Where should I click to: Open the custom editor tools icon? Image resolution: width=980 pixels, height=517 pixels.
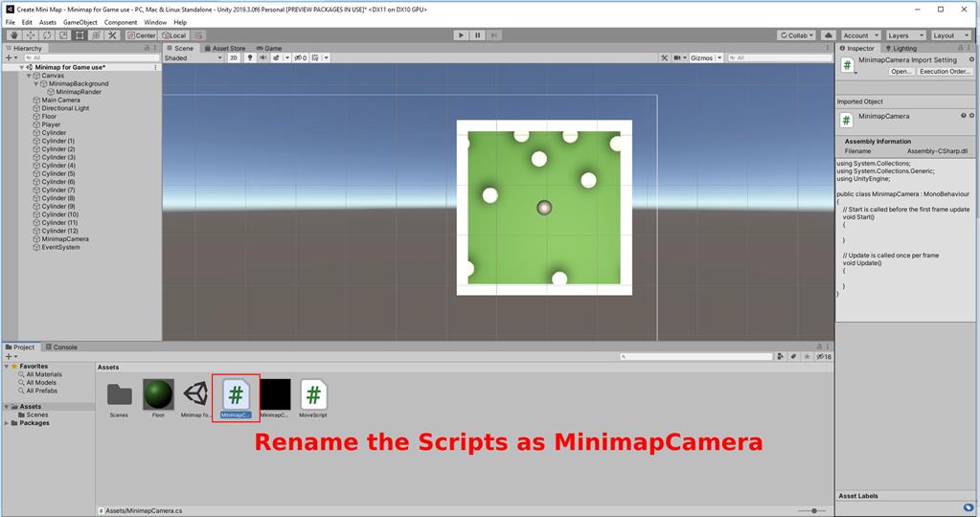point(112,35)
